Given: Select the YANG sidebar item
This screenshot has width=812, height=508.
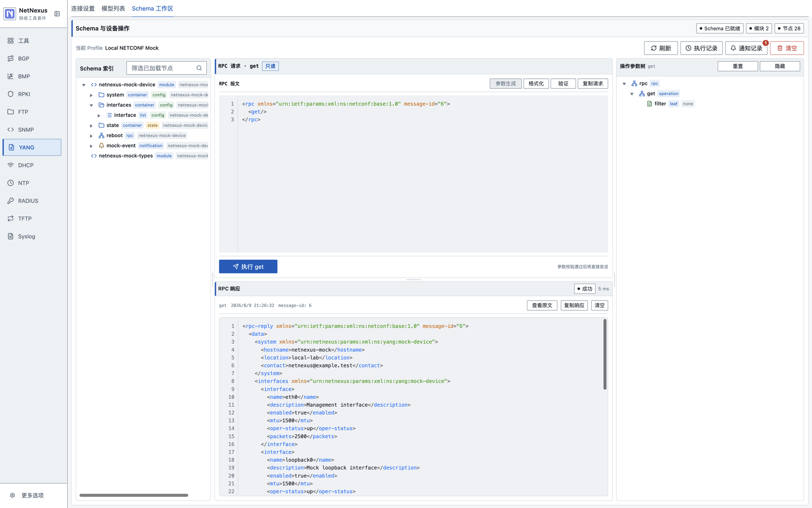Looking at the screenshot, I should (x=32, y=147).
